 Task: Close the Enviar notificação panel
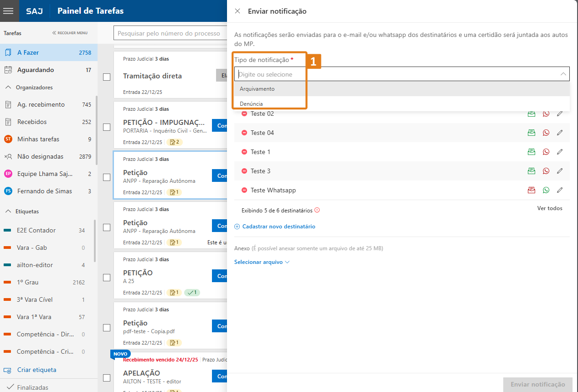tap(237, 11)
